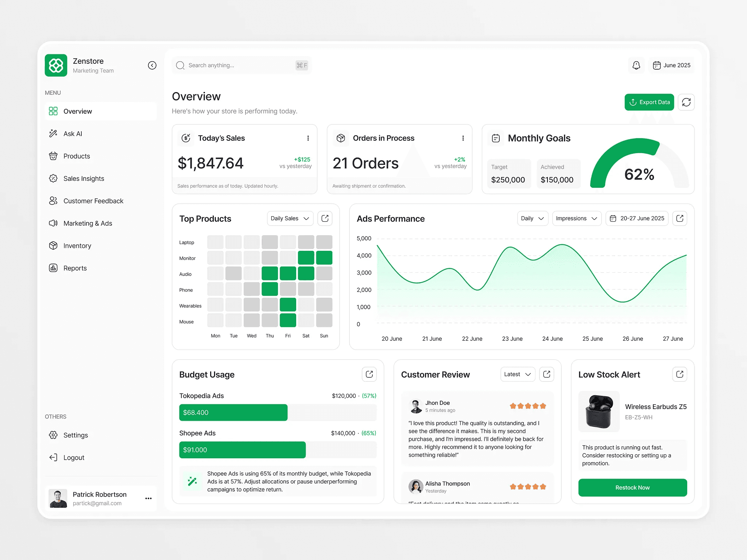The width and height of the screenshot is (747, 560).
Task: Open Top Products in expanded view
Action: tap(325, 218)
